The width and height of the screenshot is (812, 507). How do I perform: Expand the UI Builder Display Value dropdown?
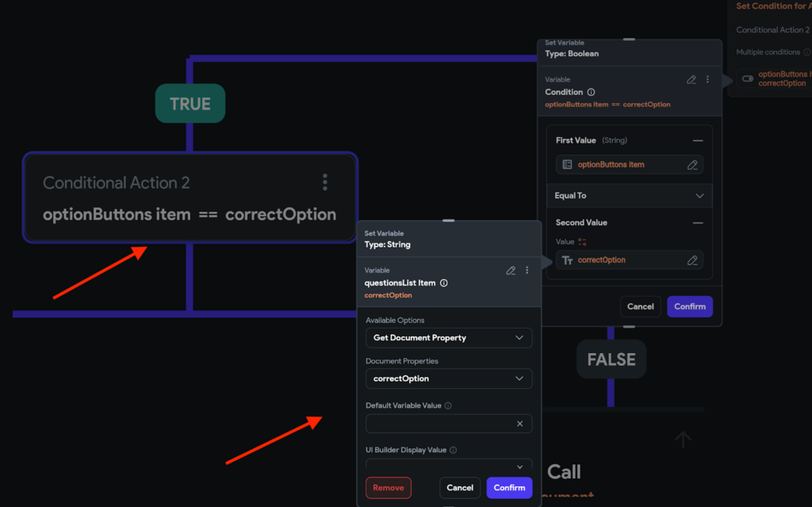tap(522, 466)
